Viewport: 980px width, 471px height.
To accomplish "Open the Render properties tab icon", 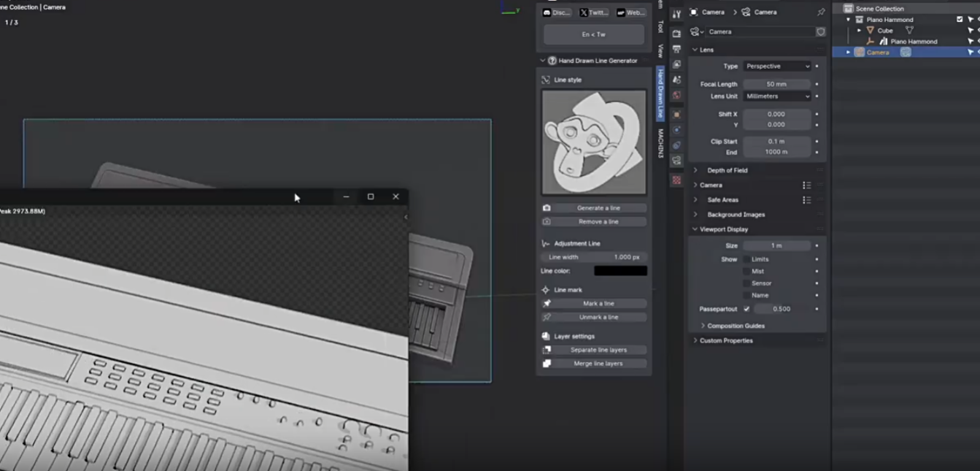I will (676, 34).
